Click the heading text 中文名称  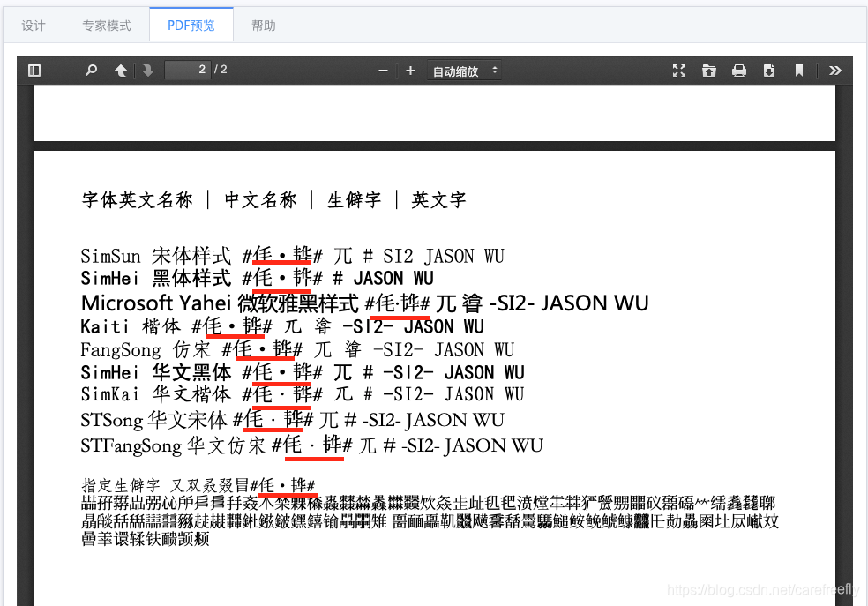pyautogui.click(x=260, y=199)
